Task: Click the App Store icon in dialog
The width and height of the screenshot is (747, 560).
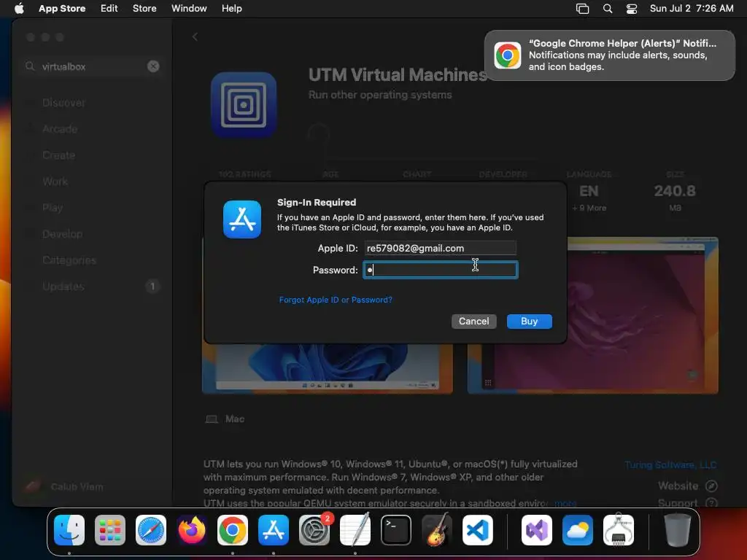Action: pyautogui.click(x=242, y=219)
